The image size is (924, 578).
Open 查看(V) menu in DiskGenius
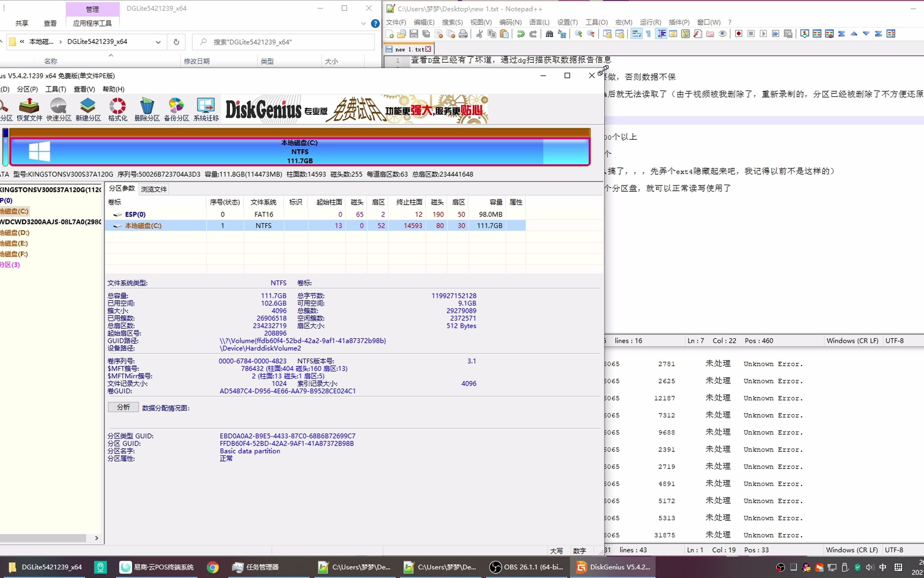pos(84,89)
